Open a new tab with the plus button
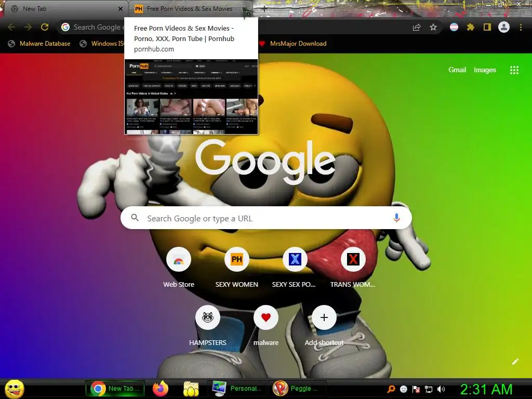This screenshot has width=532, height=399. [264, 9]
